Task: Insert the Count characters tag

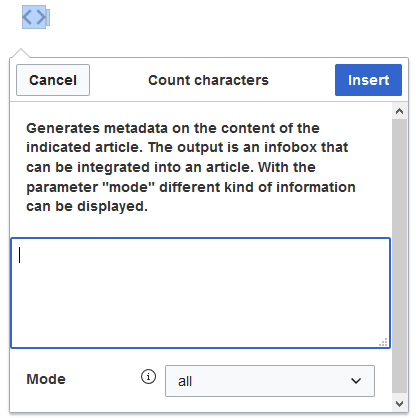Action: click(368, 80)
